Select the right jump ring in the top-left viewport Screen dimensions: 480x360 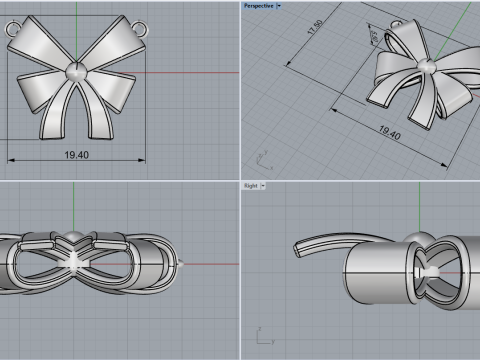(140, 29)
